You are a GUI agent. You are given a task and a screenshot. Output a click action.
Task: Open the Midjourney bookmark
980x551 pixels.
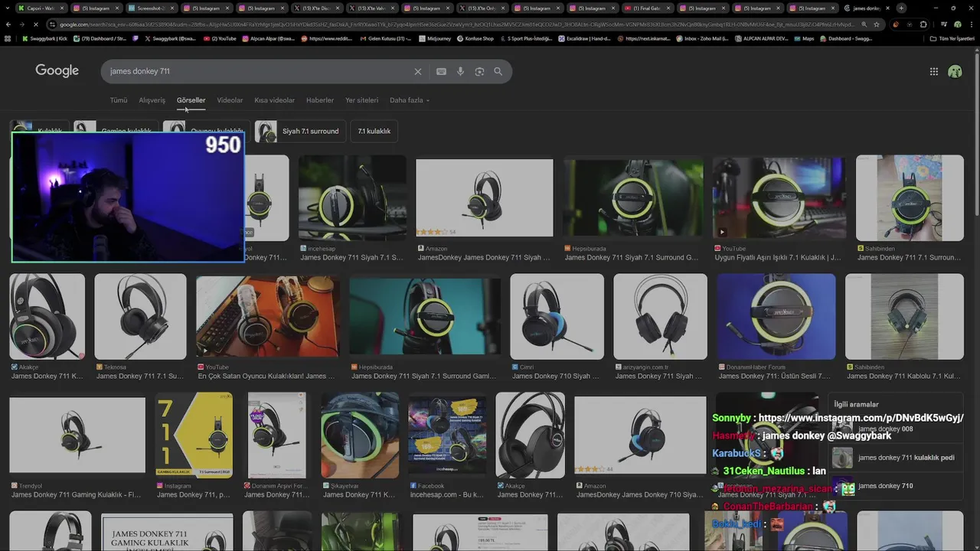434,38
